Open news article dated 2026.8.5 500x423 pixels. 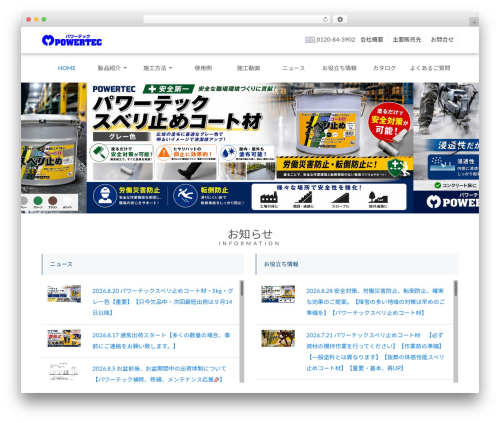click(159, 374)
